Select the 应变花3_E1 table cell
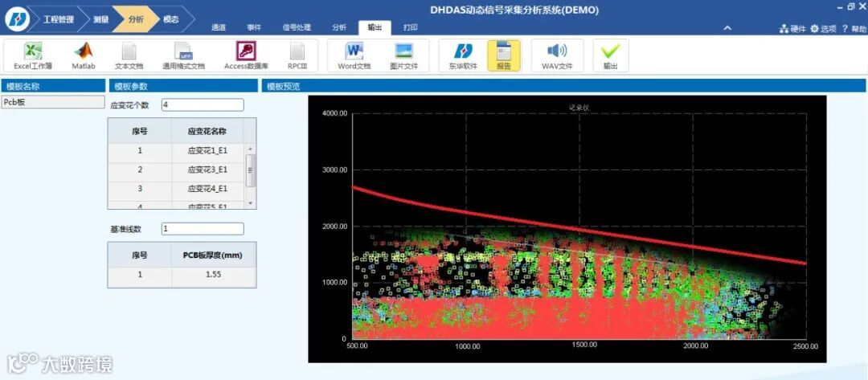This screenshot has width=868, height=380. [207, 170]
